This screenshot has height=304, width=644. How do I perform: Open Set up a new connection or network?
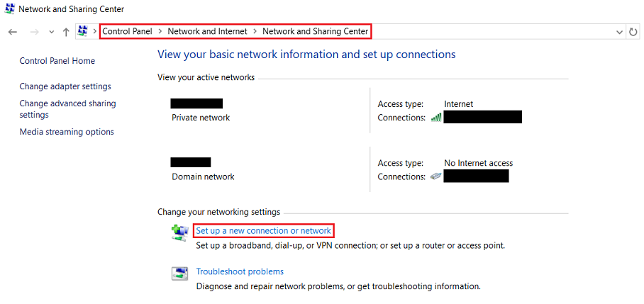coord(263,231)
